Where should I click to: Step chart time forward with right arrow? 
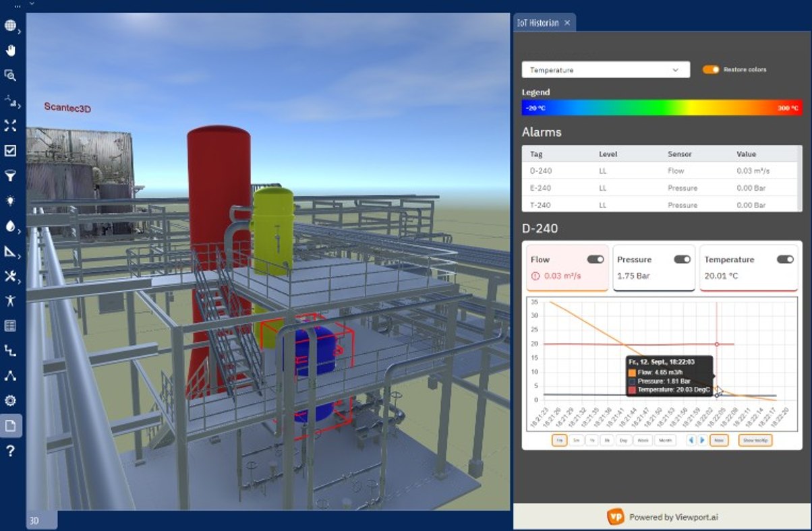tap(702, 440)
